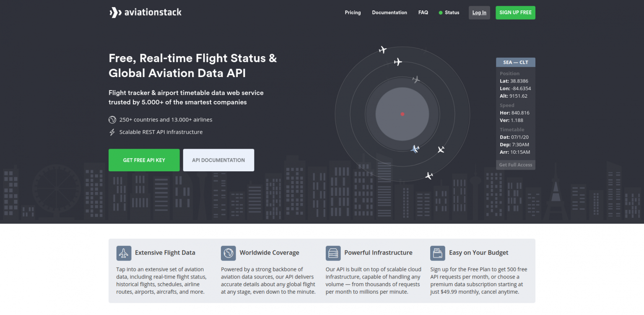Click the Log In button
This screenshot has height=315, width=644.
tap(479, 13)
